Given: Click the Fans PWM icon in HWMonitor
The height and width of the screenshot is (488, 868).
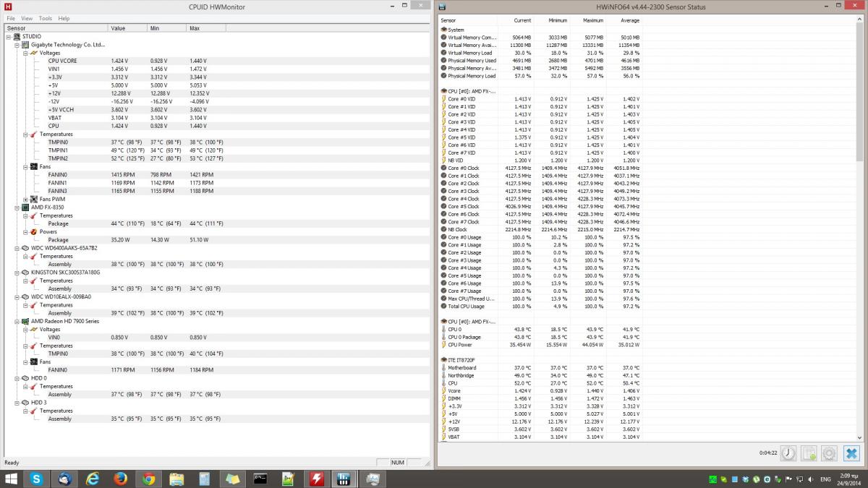Looking at the screenshot, I should click(33, 199).
